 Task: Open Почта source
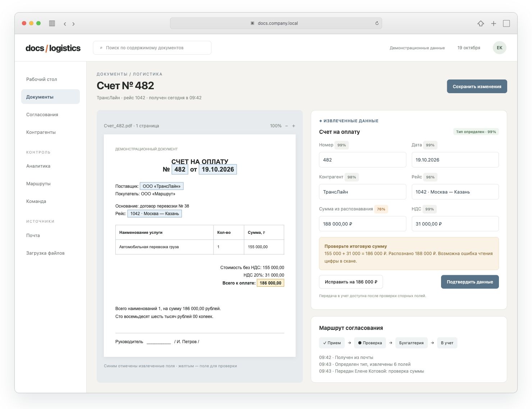50,235
